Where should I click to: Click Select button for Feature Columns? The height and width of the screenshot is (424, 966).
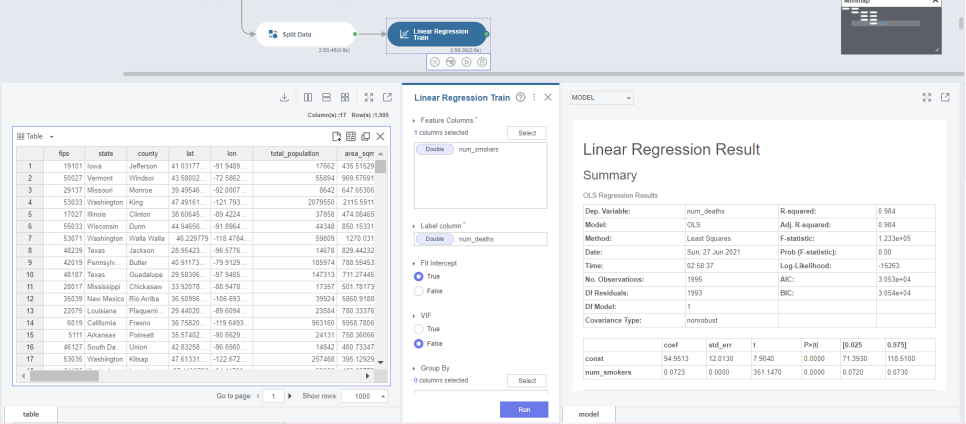[527, 133]
